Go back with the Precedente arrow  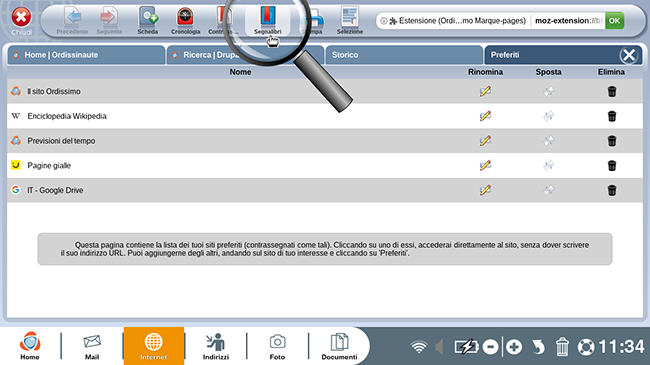tap(72, 20)
